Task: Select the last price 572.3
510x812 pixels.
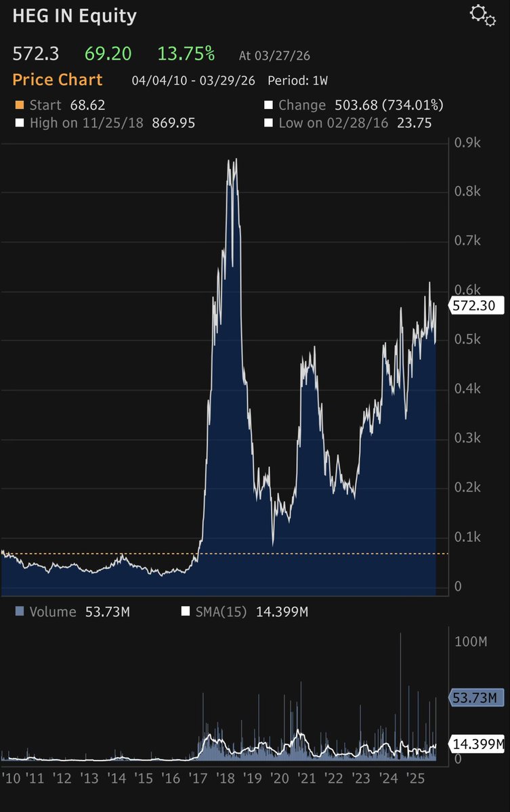Action: point(37,53)
